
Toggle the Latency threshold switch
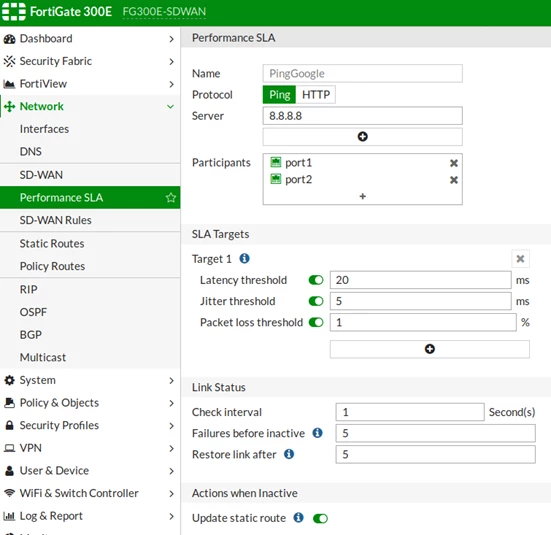pyautogui.click(x=316, y=280)
